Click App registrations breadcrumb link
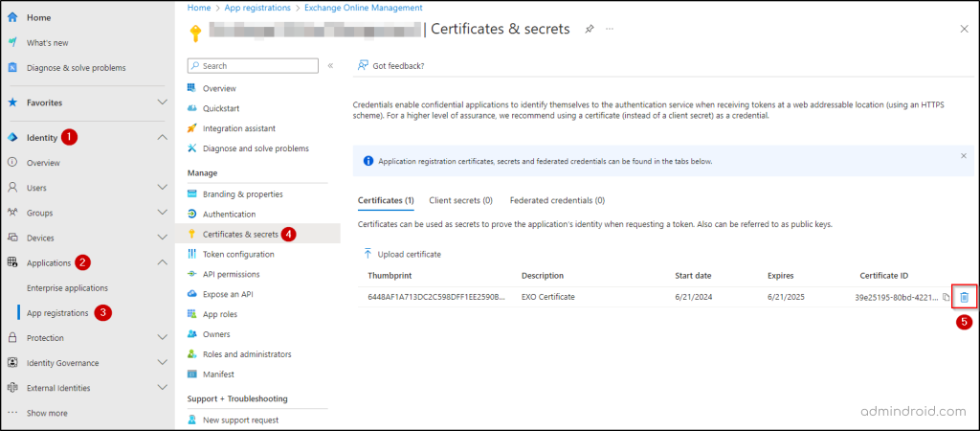The height and width of the screenshot is (431, 980). (258, 8)
